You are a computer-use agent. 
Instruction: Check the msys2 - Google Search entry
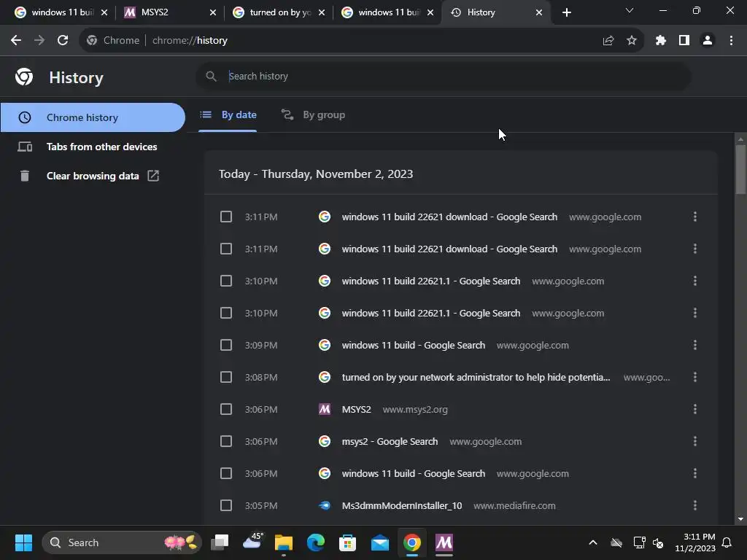point(226,441)
